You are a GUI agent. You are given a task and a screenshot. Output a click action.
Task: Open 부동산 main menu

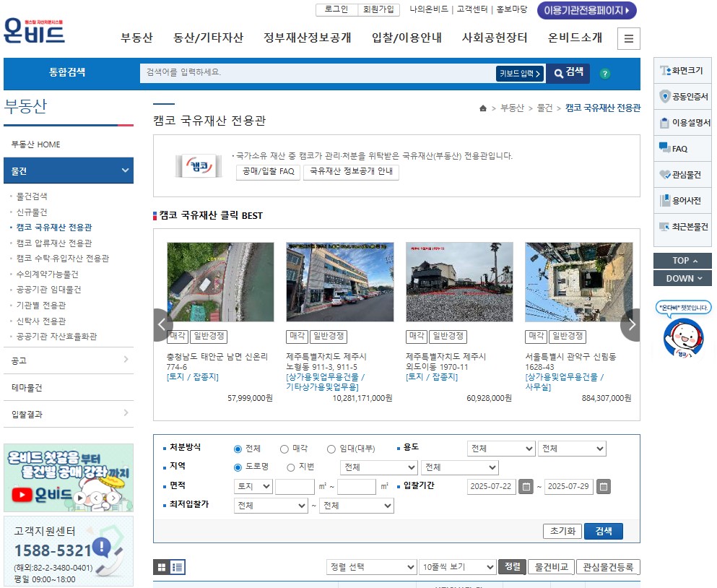click(136, 38)
